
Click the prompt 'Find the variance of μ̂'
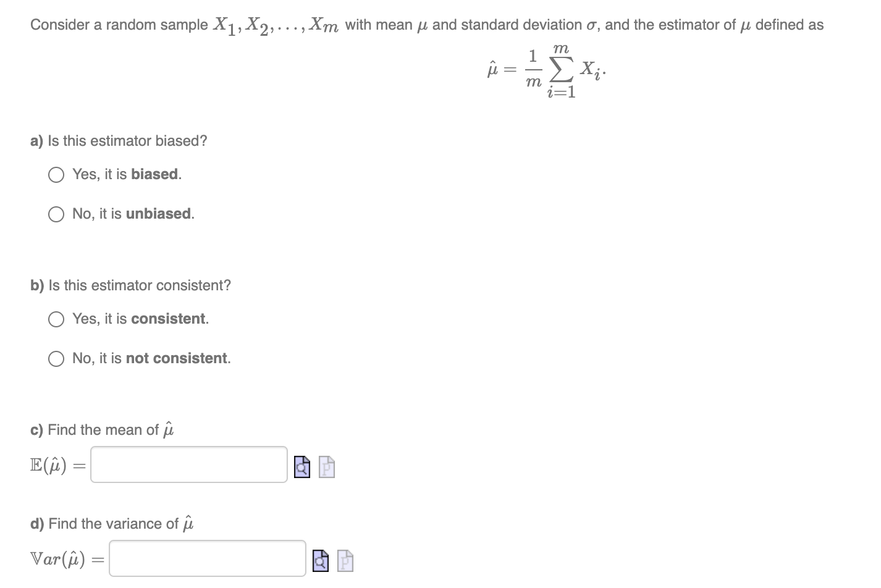[x=112, y=523]
